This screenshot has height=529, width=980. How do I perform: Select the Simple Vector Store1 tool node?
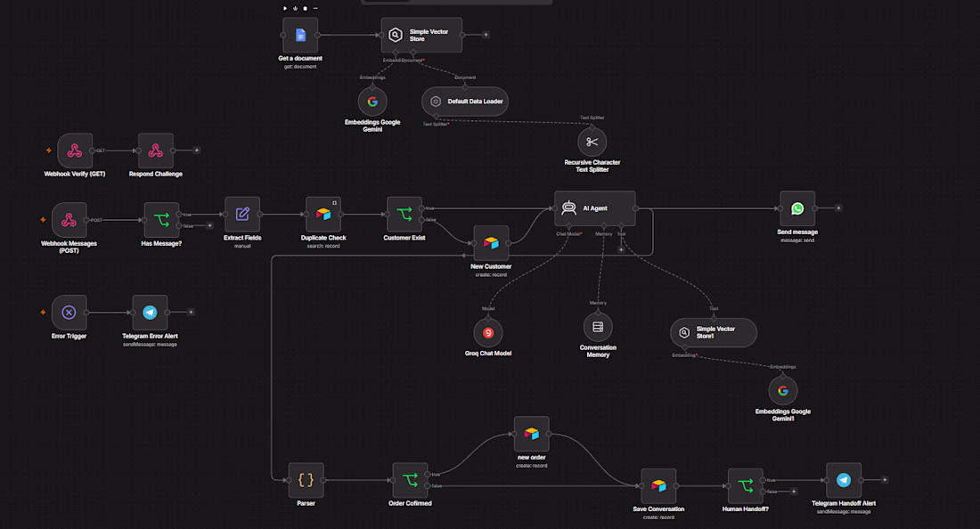coord(714,332)
